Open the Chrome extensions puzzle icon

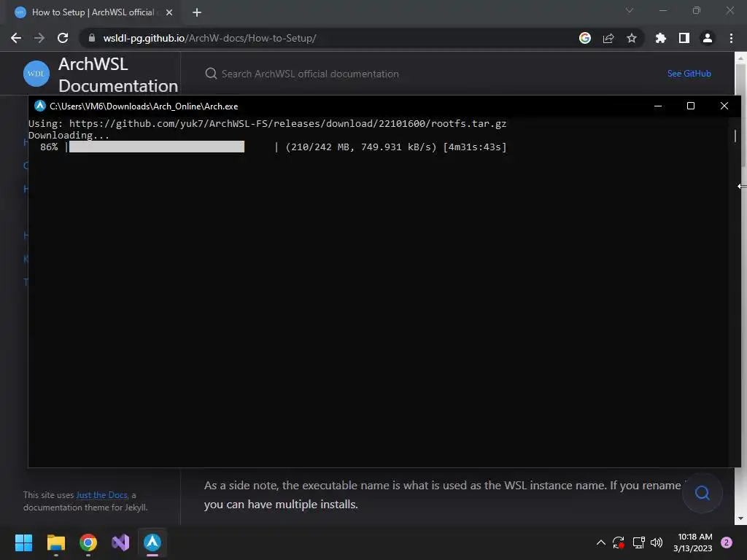point(660,38)
